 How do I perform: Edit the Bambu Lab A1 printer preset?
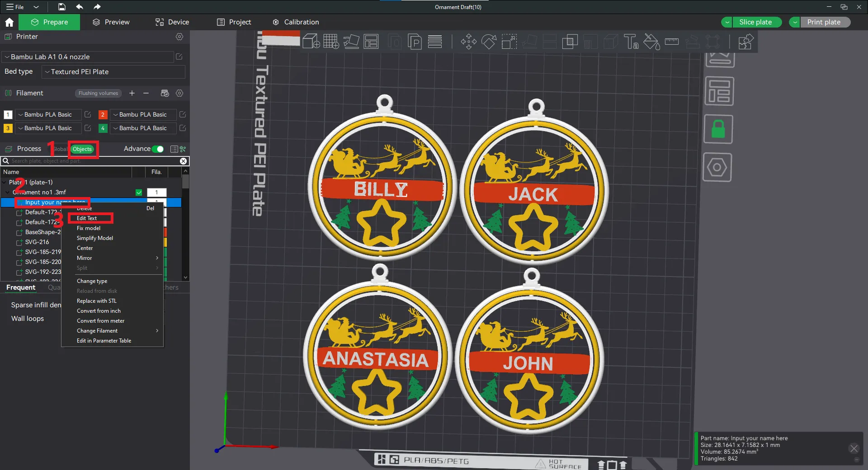click(179, 57)
